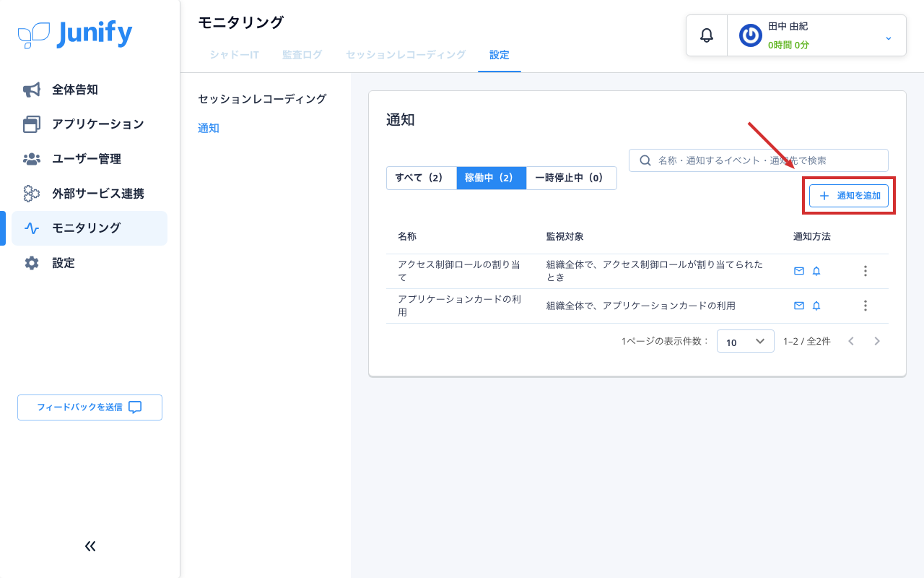
Task: Select 通知 in settings side menu
Action: coord(209,129)
